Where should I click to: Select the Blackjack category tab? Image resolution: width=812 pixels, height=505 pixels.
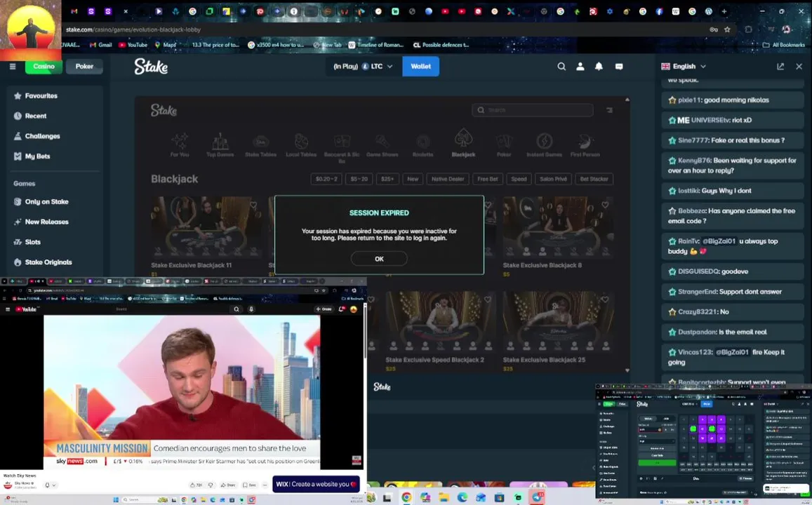463,144
